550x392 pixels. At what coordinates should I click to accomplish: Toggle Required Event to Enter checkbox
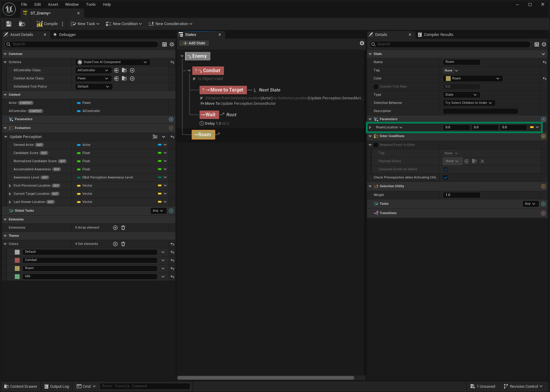tap(376, 145)
